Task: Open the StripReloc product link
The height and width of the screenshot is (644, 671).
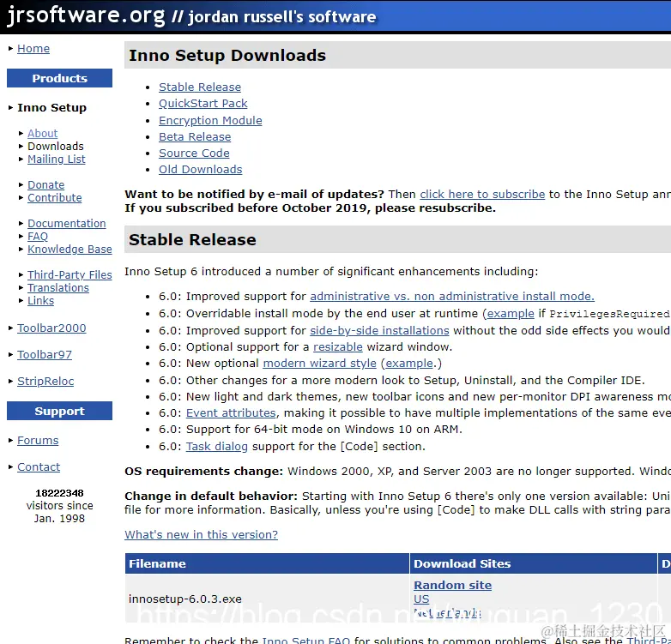Action: (45, 381)
